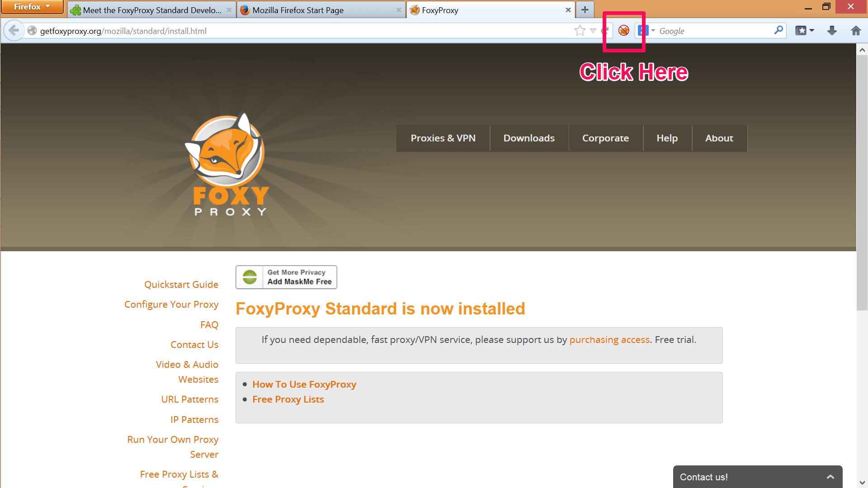868x488 pixels.
Task: Go to Firefox home page icon
Action: coord(855,31)
